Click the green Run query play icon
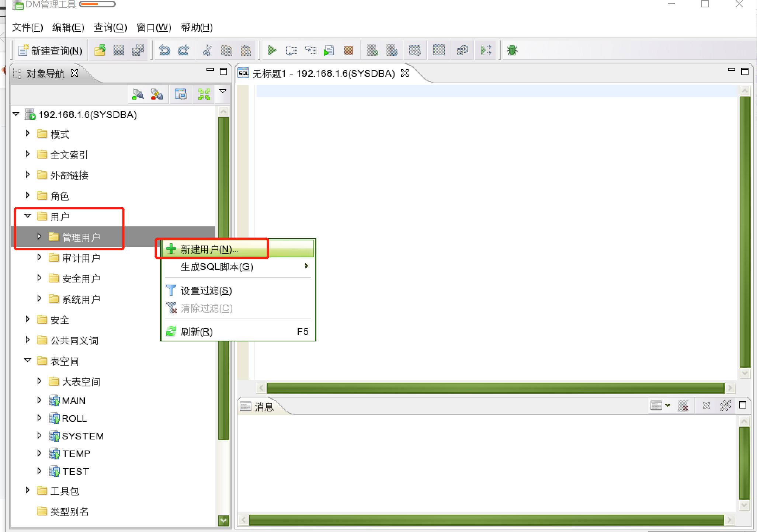The image size is (757, 532). tap(272, 50)
